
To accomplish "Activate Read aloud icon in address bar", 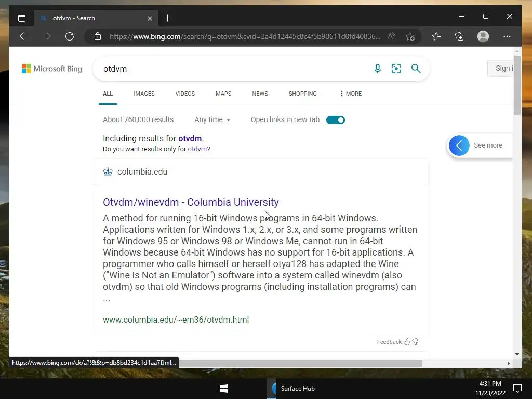I will click(x=391, y=36).
